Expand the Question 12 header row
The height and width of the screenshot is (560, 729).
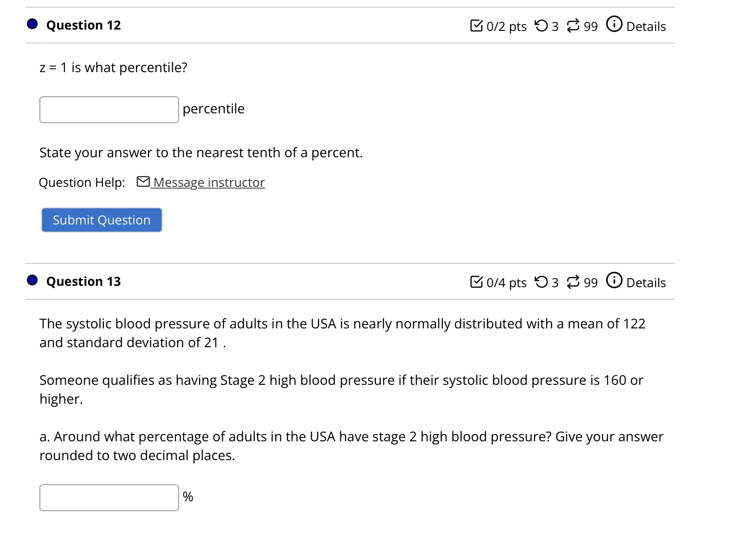[x=83, y=25]
